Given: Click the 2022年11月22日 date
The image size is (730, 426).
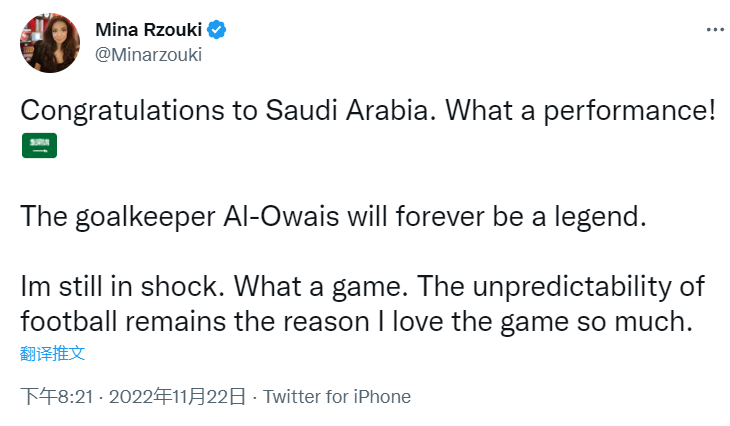Looking at the screenshot, I should [176, 397].
